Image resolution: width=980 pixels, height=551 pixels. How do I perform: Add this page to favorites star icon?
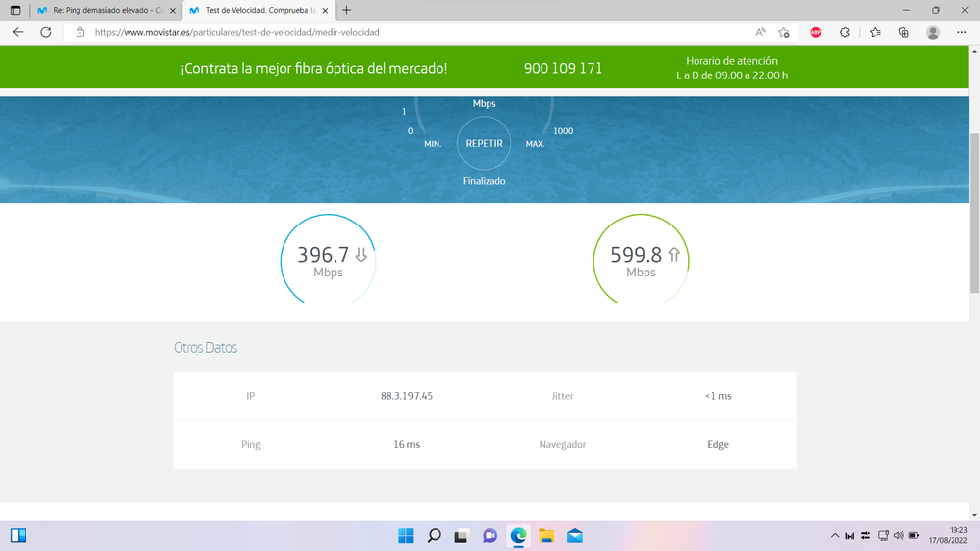(x=784, y=32)
